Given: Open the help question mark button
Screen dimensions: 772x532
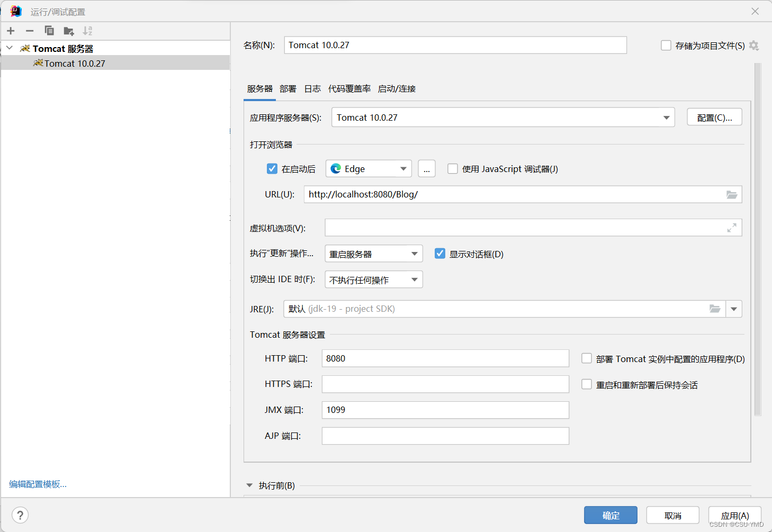Looking at the screenshot, I should 20,515.
